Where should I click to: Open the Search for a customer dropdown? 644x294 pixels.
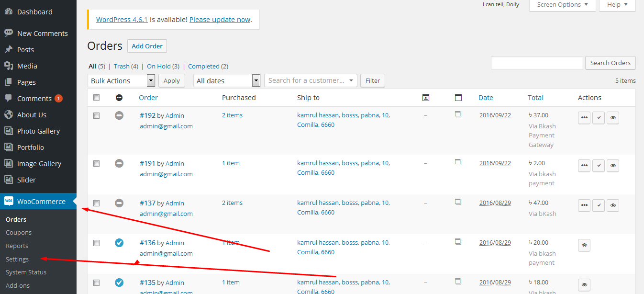pyautogui.click(x=311, y=80)
